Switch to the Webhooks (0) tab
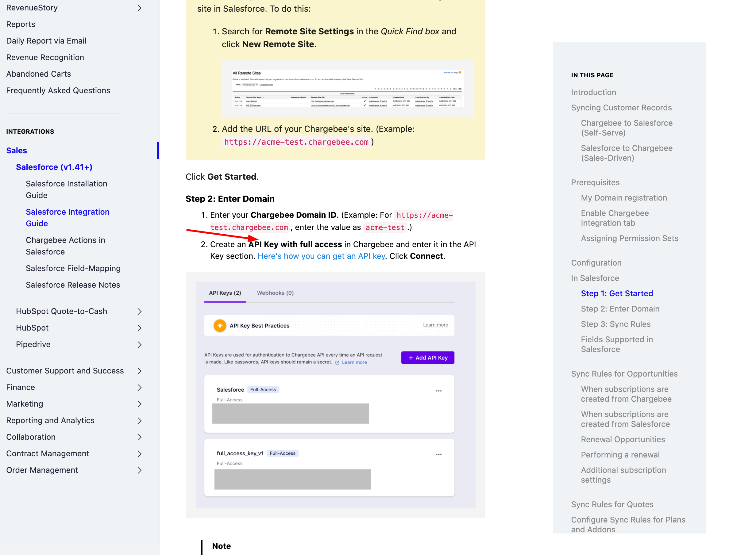The width and height of the screenshot is (756, 555). point(275,293)
